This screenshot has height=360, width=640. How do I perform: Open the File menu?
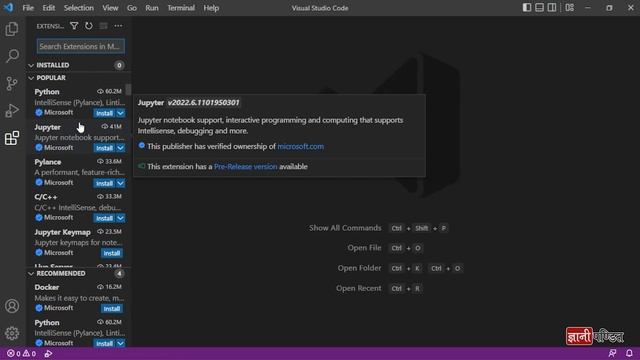click(28, 8)
